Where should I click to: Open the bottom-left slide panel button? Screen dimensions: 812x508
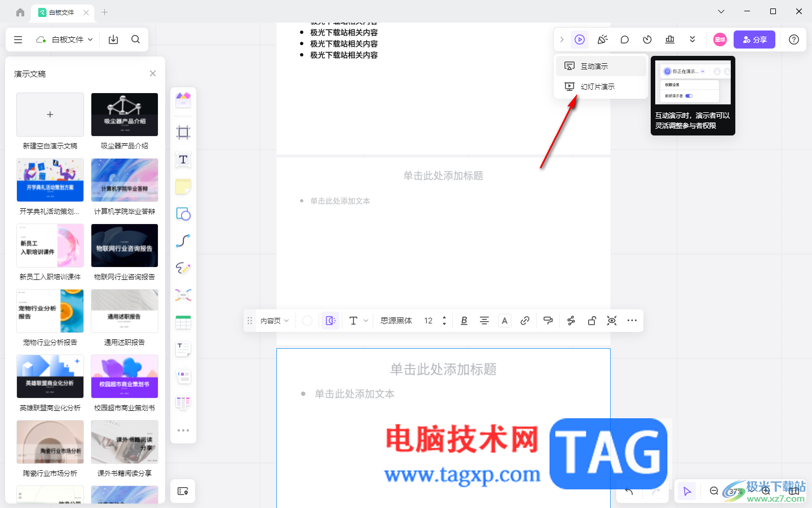pyautogui.click(x=183, y=491)
